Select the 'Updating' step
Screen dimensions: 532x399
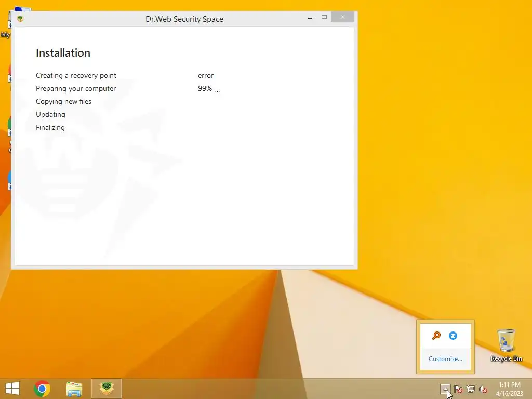click(x=50, y=114)
